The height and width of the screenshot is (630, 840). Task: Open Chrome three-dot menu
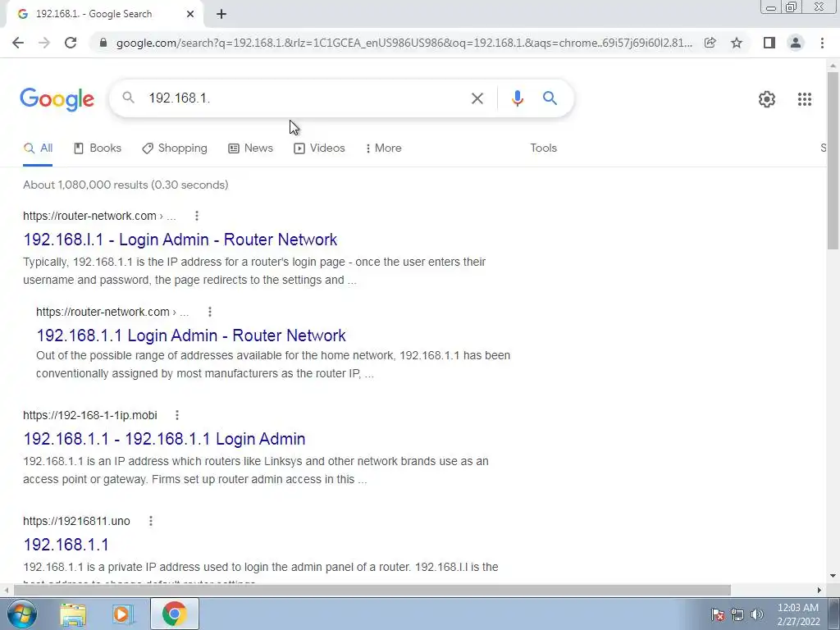tap(822, 43)
